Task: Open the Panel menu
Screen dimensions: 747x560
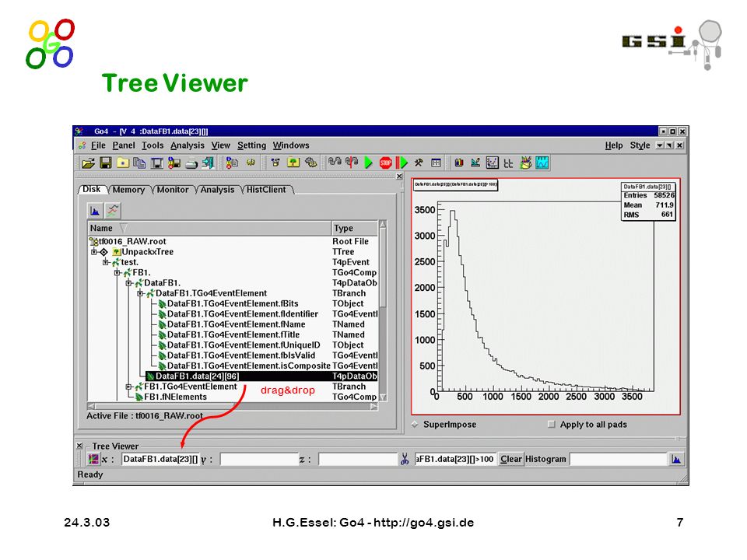Action: [124, 145]
